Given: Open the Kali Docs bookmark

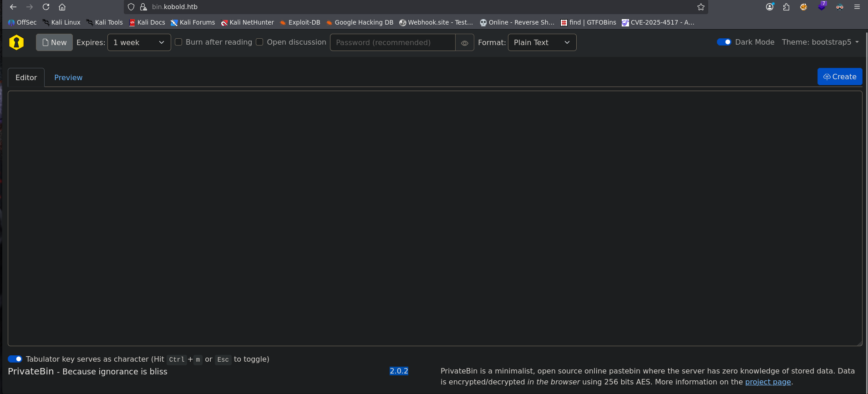Looking at the screenshot, I should click(147, 22).
